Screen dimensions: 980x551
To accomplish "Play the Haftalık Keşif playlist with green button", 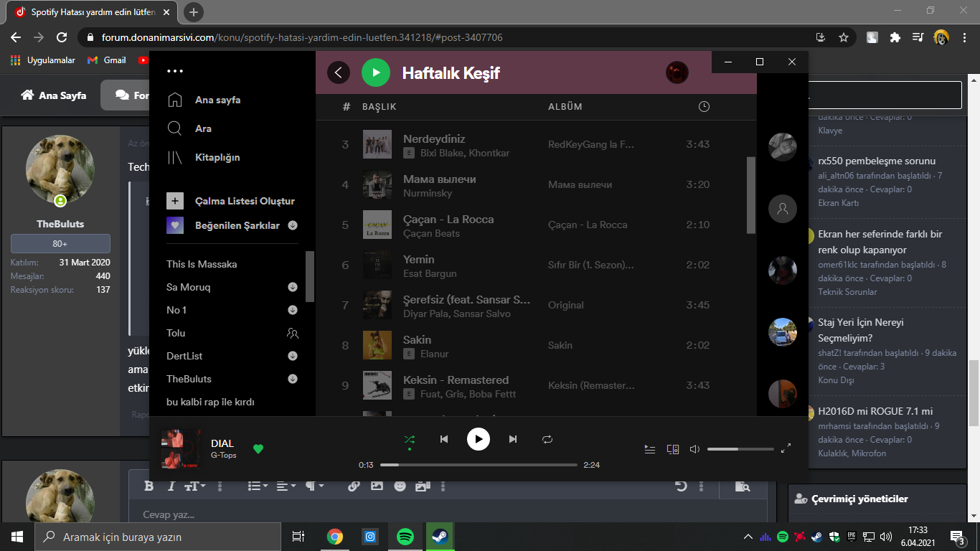I will (376, 72).
